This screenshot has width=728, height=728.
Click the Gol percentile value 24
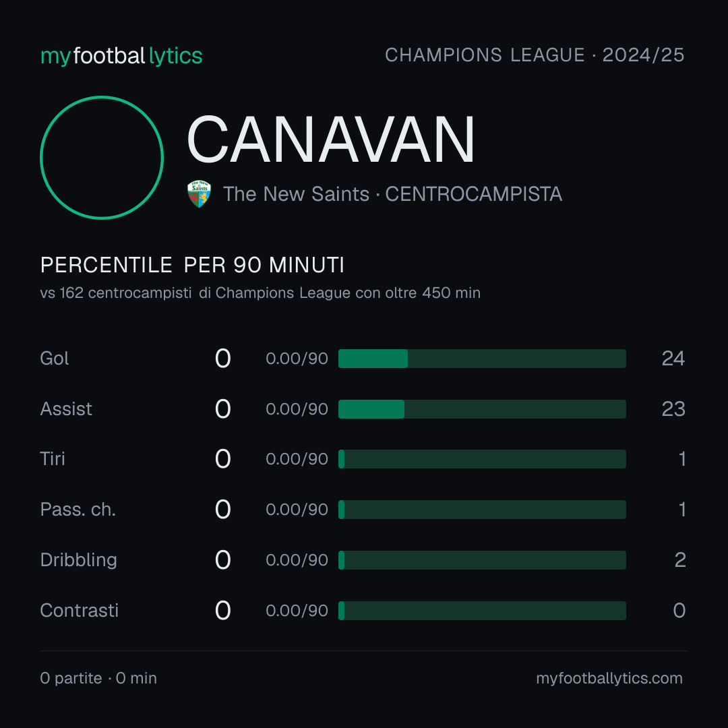673,359
